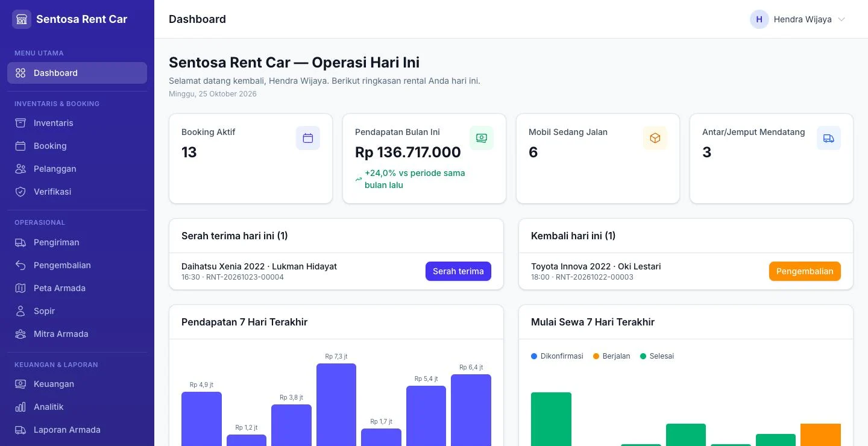
Task: Click the Booking calendar icon in sidebar
Action: tap(20, 146)
